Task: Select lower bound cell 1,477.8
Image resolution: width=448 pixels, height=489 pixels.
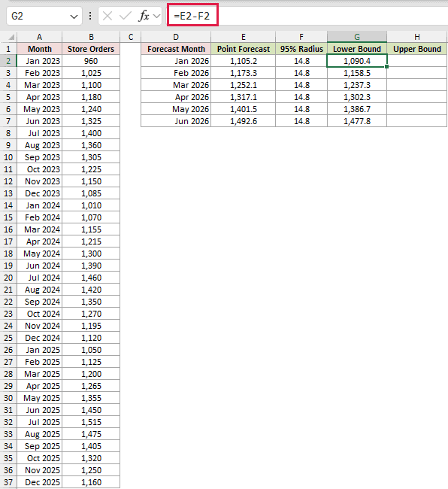Action: pos(357,121)
